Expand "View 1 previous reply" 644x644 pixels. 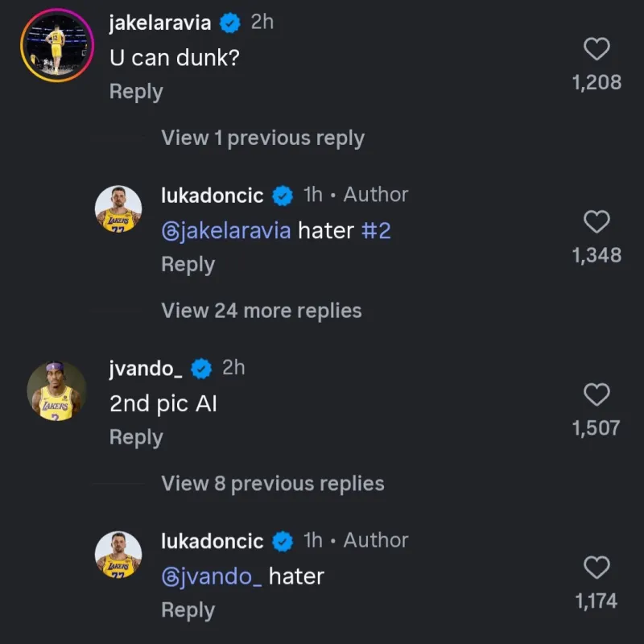pyautogui.click(x=262, y=138)
